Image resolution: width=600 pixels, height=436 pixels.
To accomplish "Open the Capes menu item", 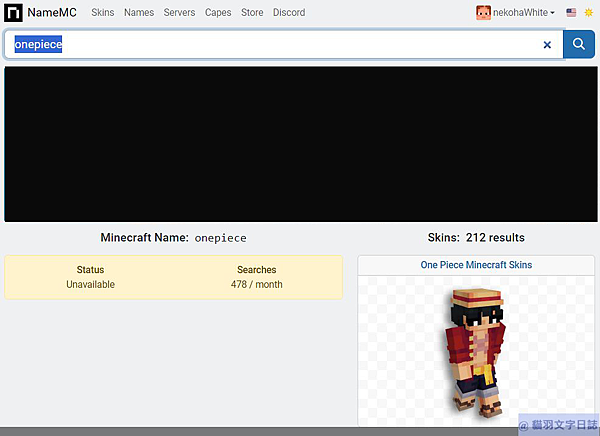I will click(x=218, y=13).
